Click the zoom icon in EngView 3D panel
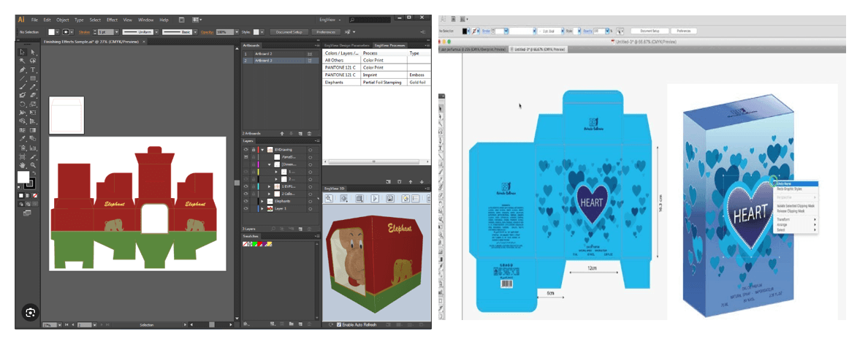This screenshot has width=868, height=342. click(x=330, y=198)
